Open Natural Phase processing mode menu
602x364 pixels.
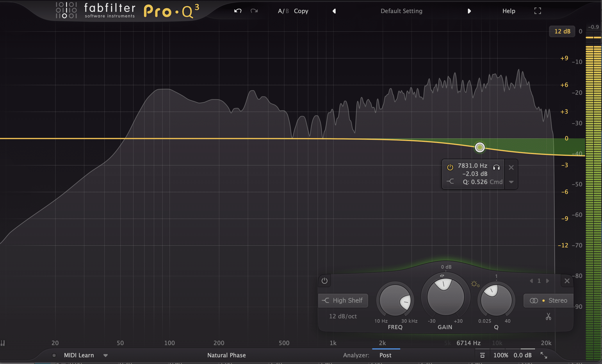[227, 355]
